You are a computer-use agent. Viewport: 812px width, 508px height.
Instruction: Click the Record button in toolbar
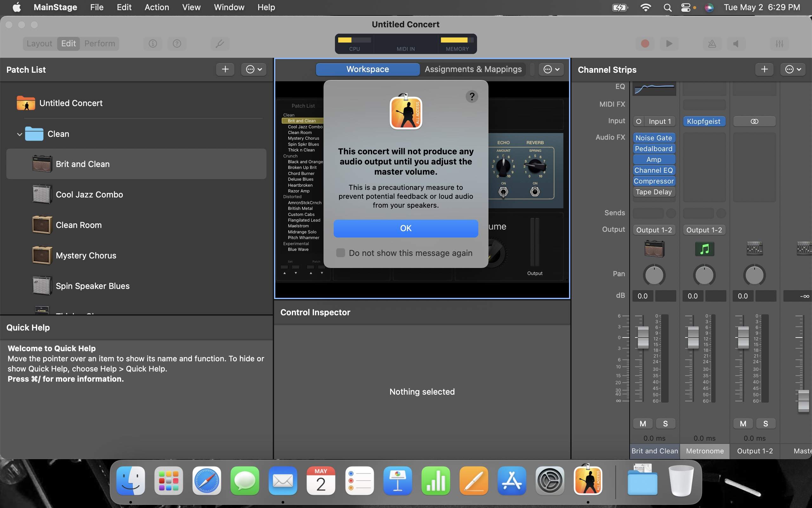pos(645,44)
